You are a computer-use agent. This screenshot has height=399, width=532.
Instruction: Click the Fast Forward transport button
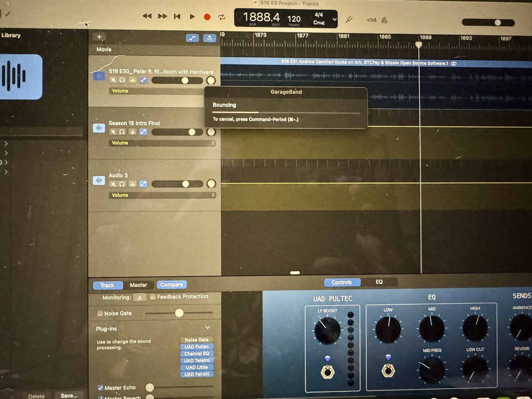pos(163,16)
